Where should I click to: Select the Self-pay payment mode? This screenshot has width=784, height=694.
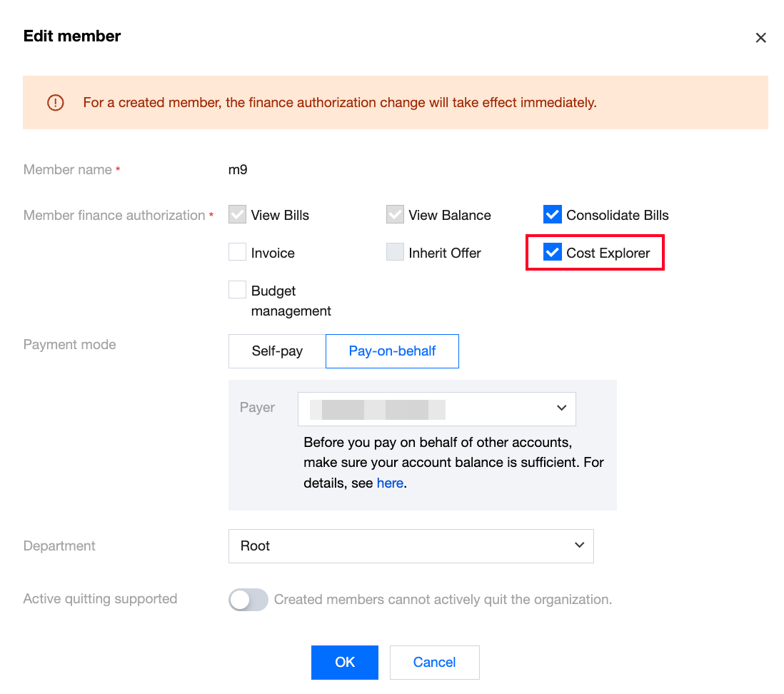pos(277,351)
